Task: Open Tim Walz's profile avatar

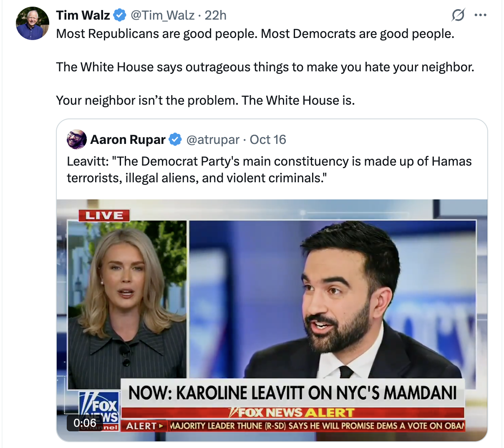Action: pyautogui.click(x=33, y=23)
